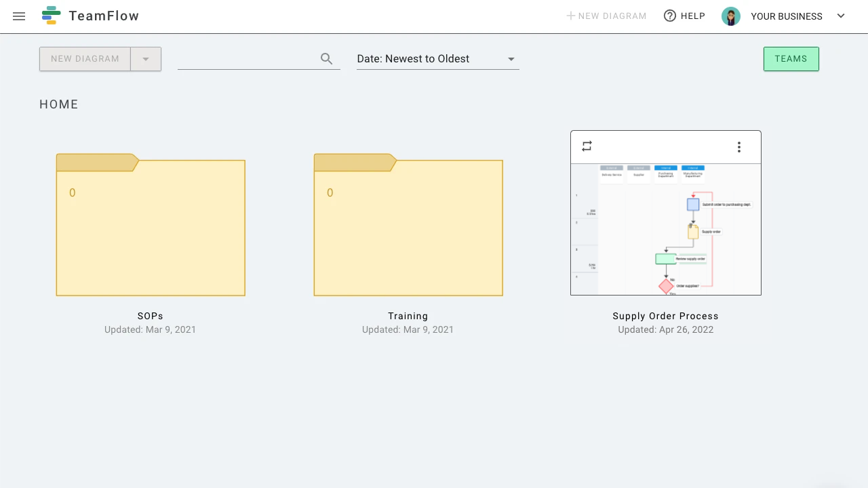Open the Date: Newest to Oldest sort dropdown

(x=437, y=59)
